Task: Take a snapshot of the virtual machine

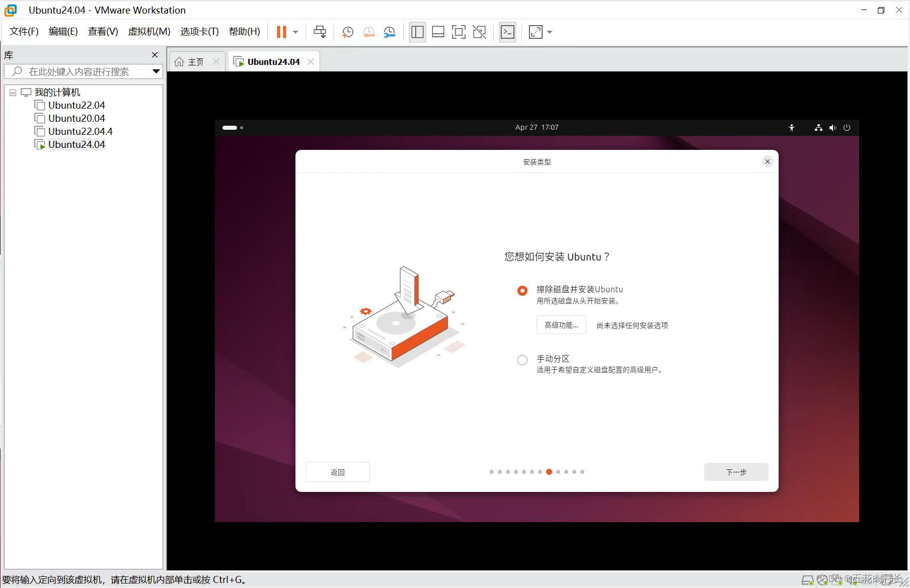Action: (x=347, y=32)
